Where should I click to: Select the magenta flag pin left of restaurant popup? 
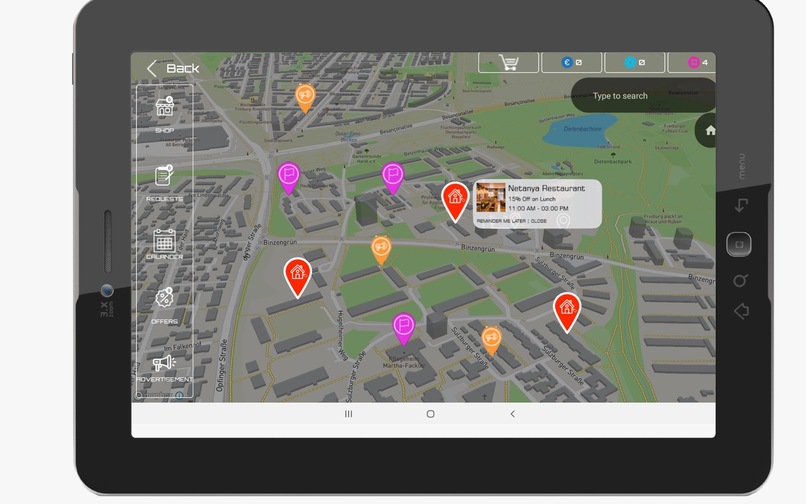click(x=393, y=178)
